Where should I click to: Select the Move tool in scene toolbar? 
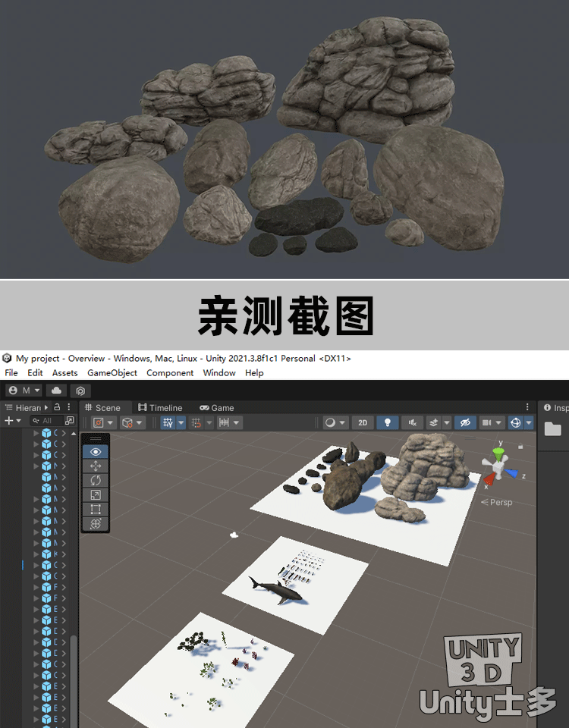click(x=96, y=466)
